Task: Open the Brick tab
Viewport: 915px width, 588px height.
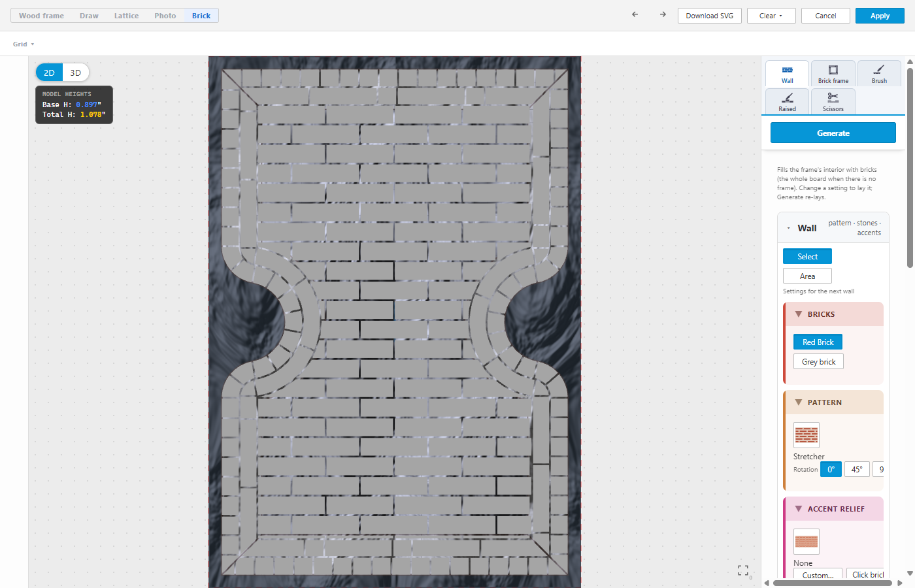Action: 201,16
